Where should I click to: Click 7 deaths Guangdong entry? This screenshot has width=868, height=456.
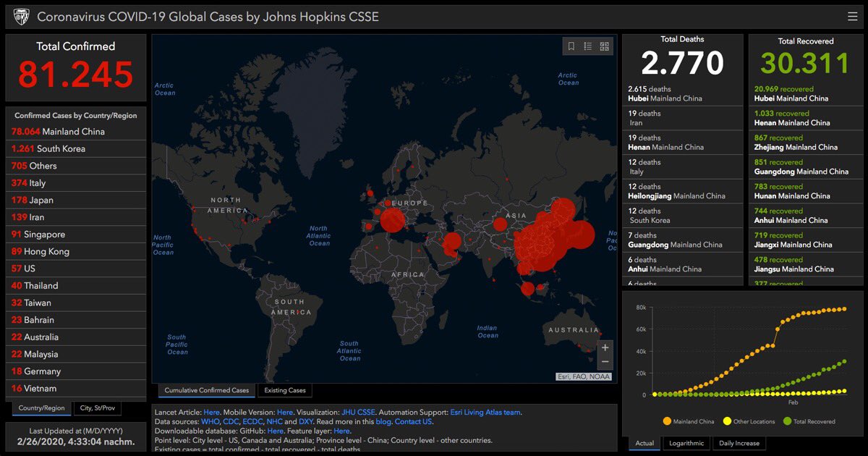tap(682, 240)
